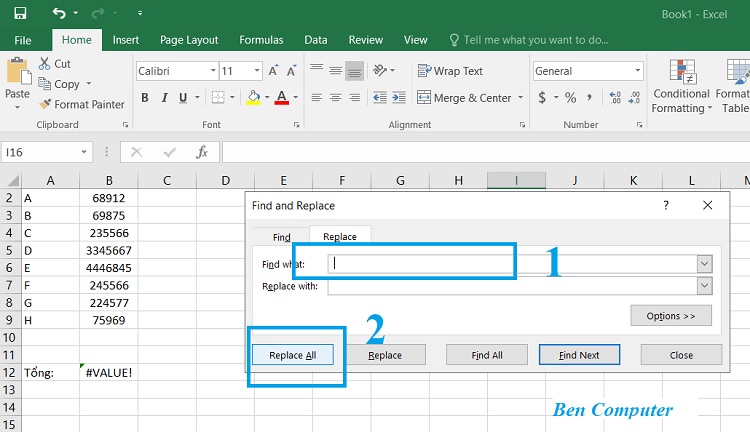Switch to Find tab in dialog
The height and width of the screenshot is (432, 750).
[281, 237]
